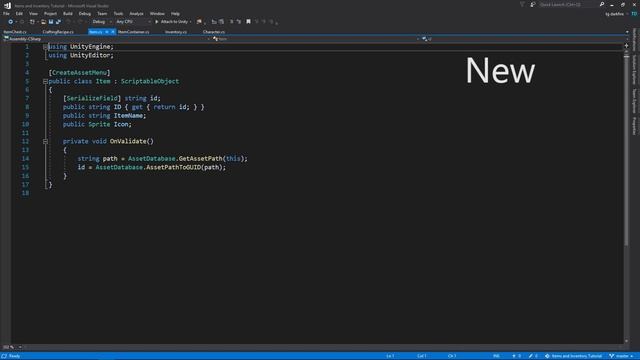Open the Help menu
Image resolution: width=640 pixels, height=360 pixels.
coord(175,13)
